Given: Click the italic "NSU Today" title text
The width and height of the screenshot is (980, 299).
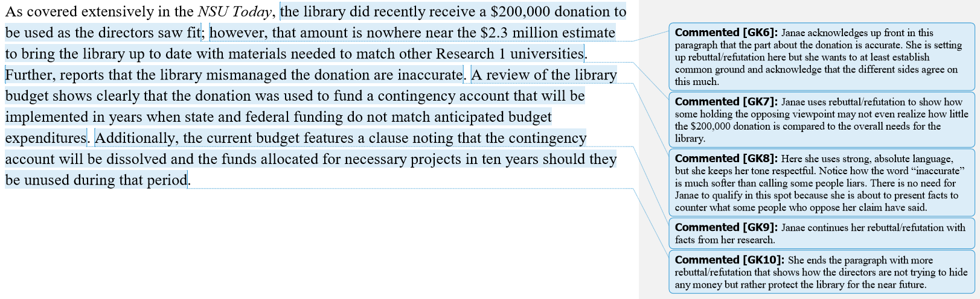Looking at the screenshot, I should pyautogui.click(x=234, y=12).
